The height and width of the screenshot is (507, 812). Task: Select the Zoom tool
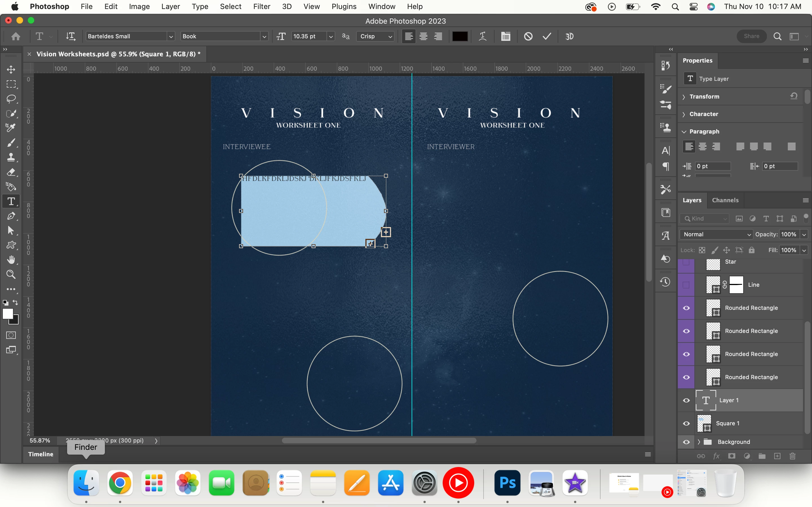(11, 274)
